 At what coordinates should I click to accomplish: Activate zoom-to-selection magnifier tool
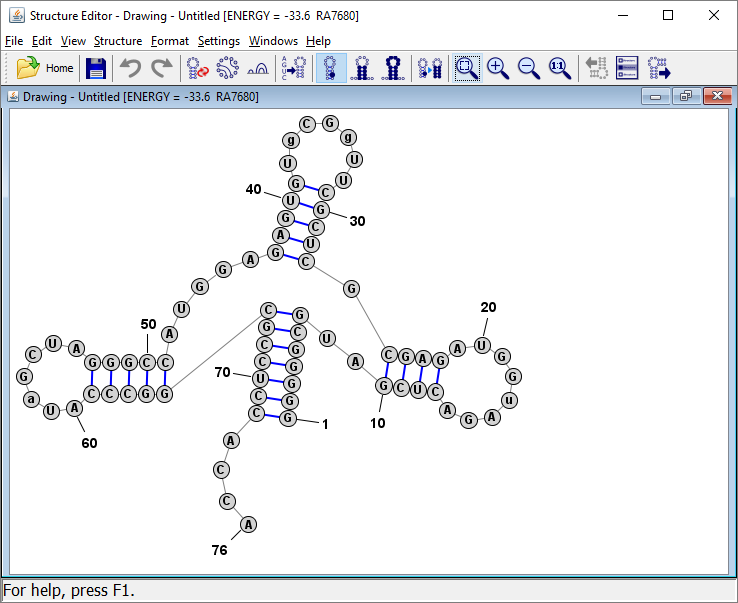(467, 68)
